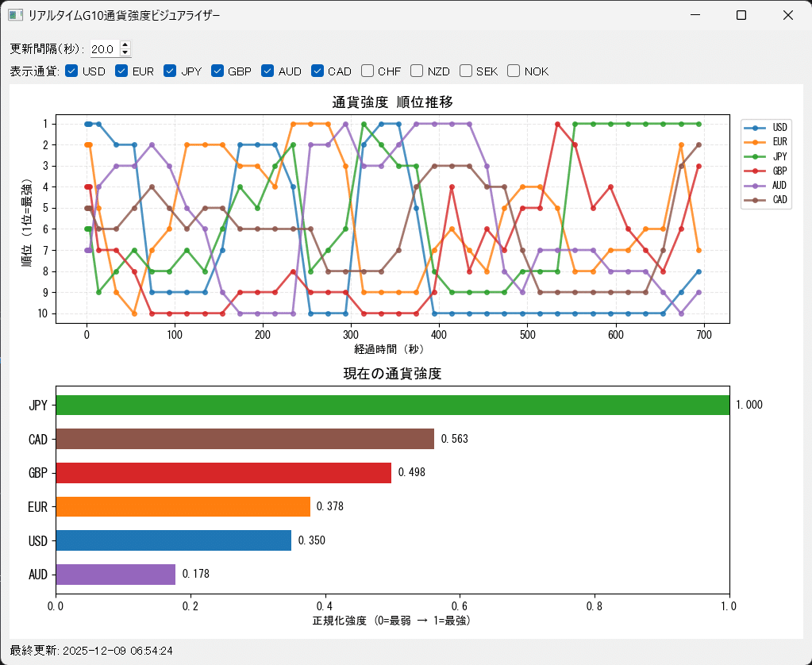Click the update interval value field
Image resolution: width=812 pixels, height=665 pixels.
point(105,49)
